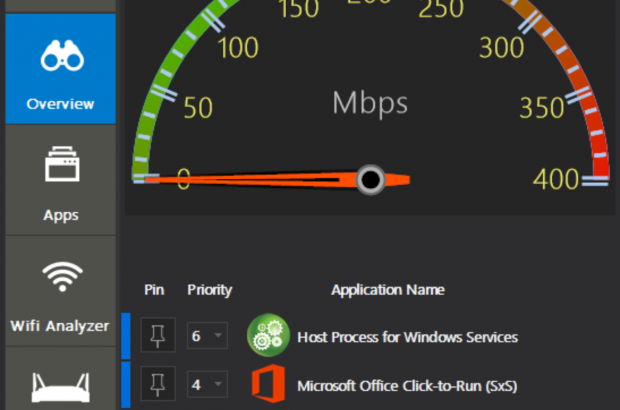Viewport: 620px width, 410px height.
Task: Sort by Pin column header
Action: (153, 290)
